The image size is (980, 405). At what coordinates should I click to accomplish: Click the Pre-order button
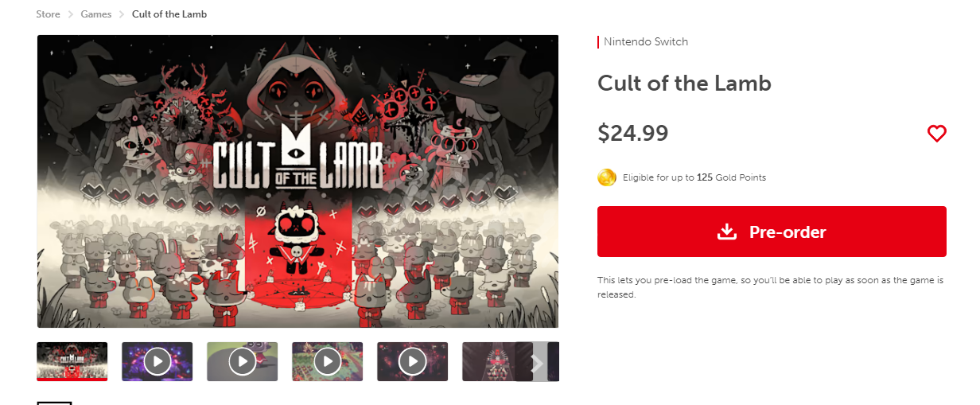(x=772, y=232)
